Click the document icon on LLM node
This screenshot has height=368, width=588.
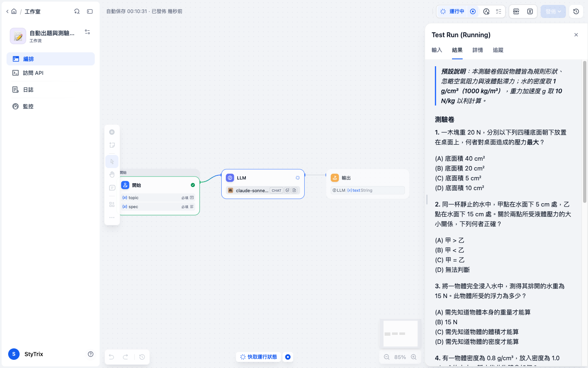(x=294, y=191)
